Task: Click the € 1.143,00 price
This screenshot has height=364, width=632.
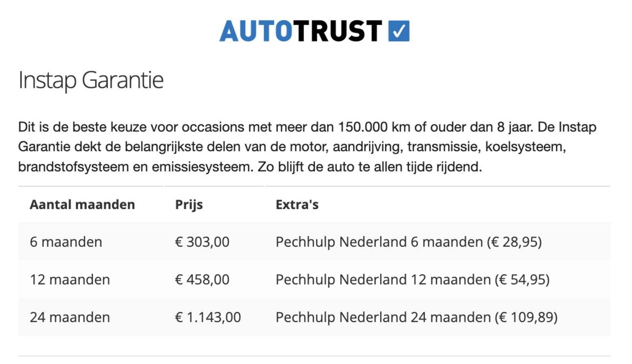Action: 208,317
